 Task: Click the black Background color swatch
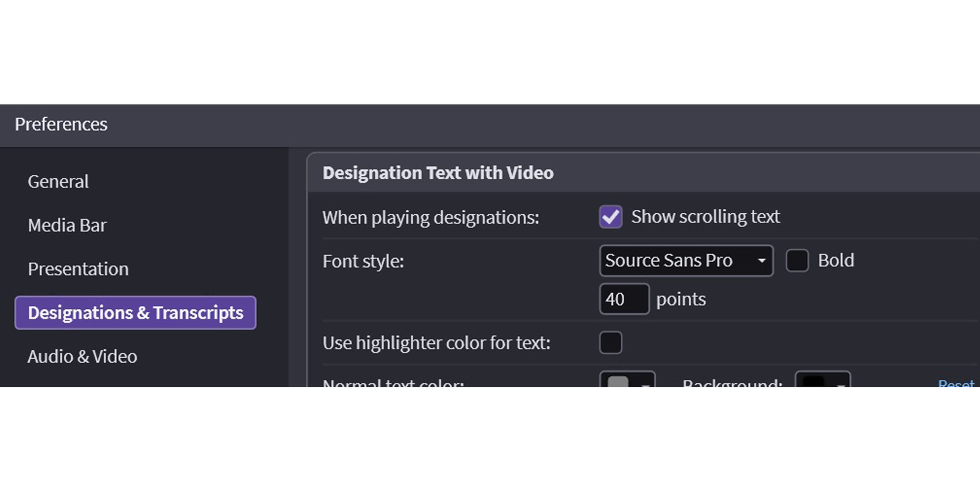(813, 383)
